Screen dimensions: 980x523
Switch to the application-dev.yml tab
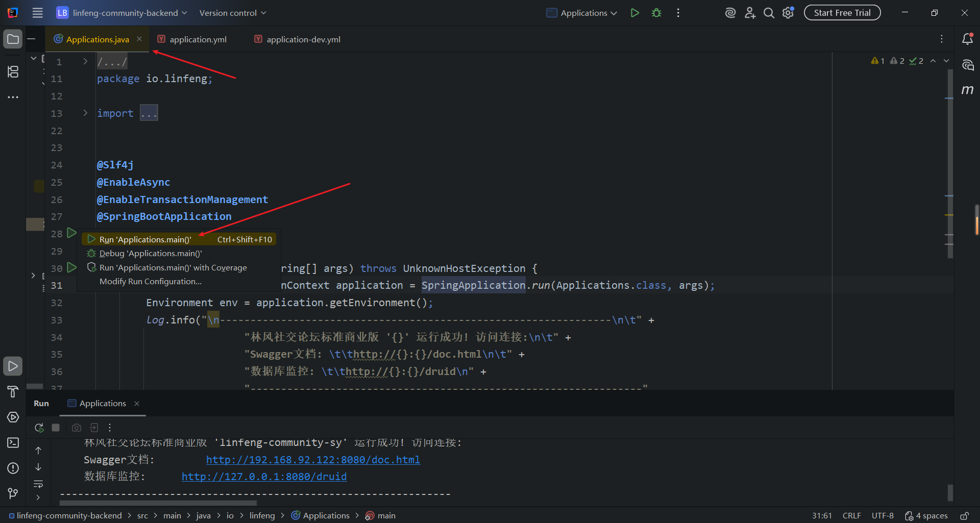coord(303,39)
